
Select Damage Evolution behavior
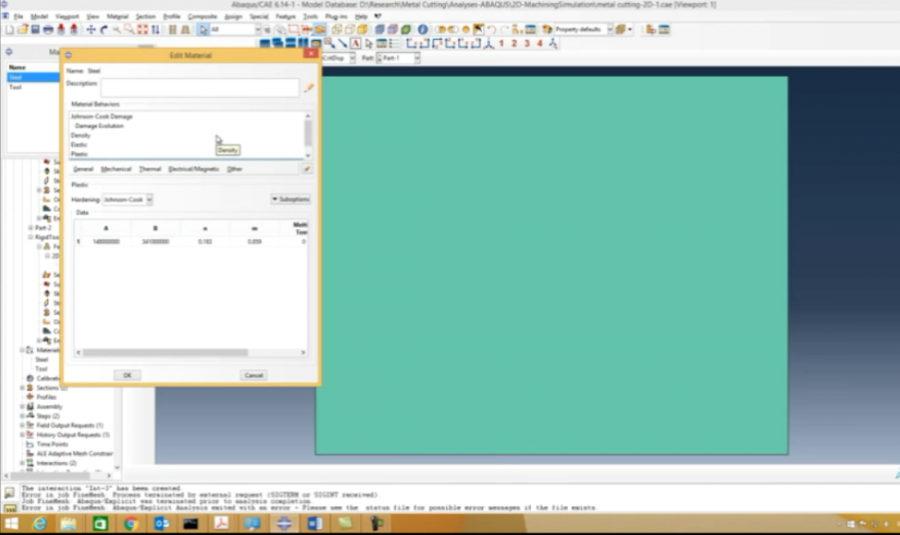[99, 126]
